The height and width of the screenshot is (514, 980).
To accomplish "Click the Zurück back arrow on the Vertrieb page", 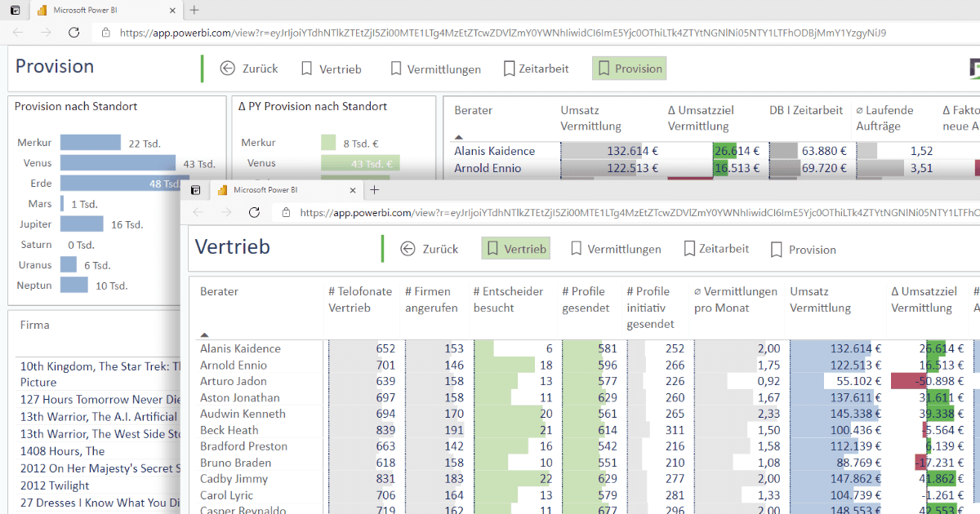I will click(408, 249).
